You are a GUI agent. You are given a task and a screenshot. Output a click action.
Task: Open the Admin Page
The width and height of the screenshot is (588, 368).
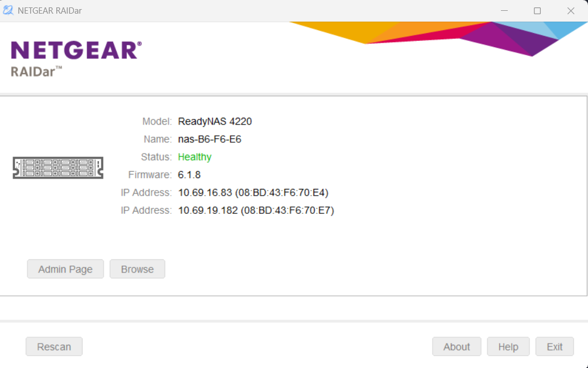click(65, 269)
